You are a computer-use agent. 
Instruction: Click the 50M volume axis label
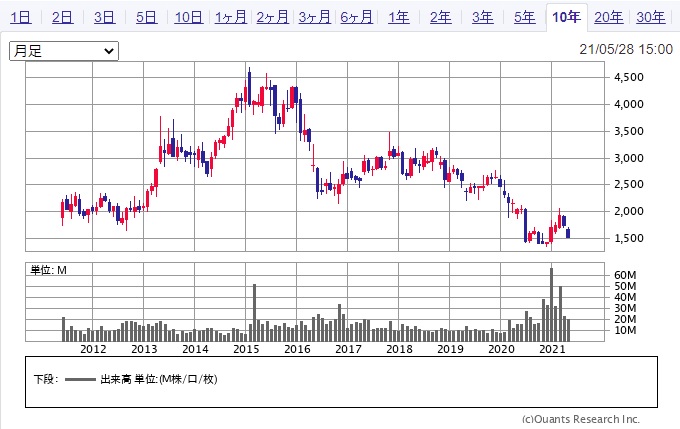(625, 286)
